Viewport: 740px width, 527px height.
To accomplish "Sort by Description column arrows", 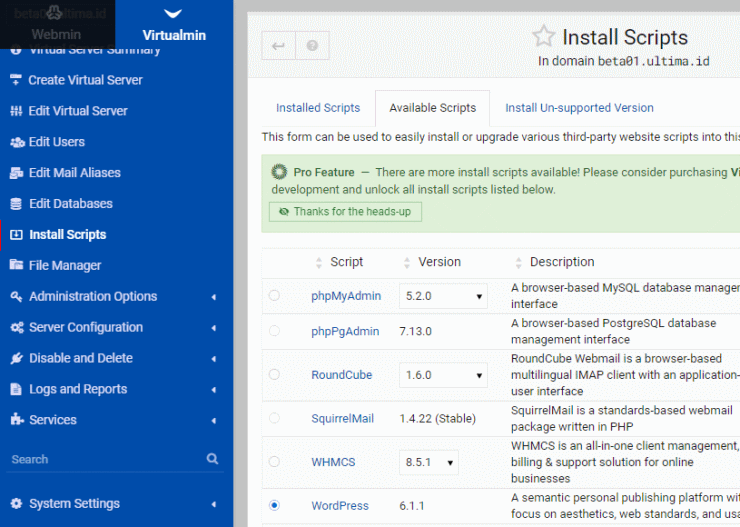I will 518,263.
